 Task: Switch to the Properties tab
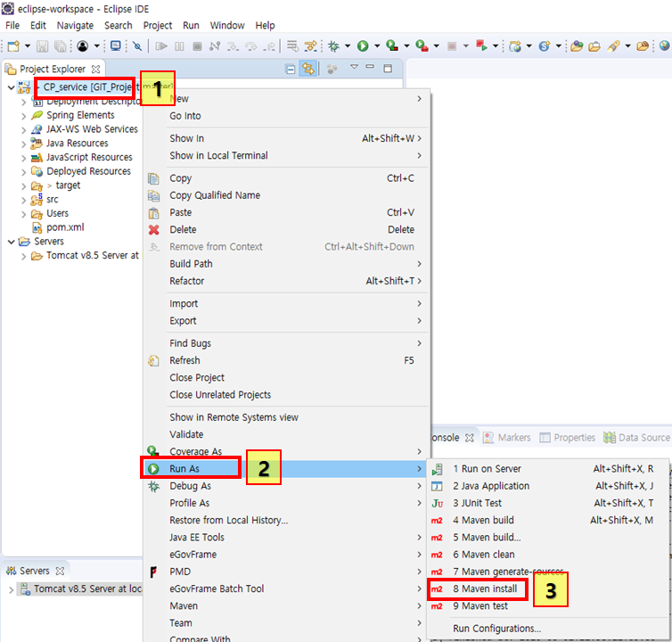point(568,438)
